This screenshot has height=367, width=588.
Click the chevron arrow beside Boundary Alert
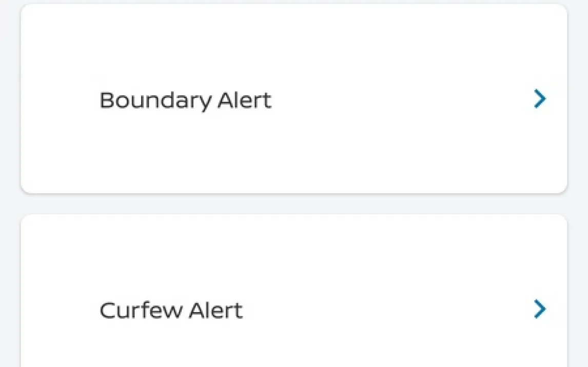539,99
